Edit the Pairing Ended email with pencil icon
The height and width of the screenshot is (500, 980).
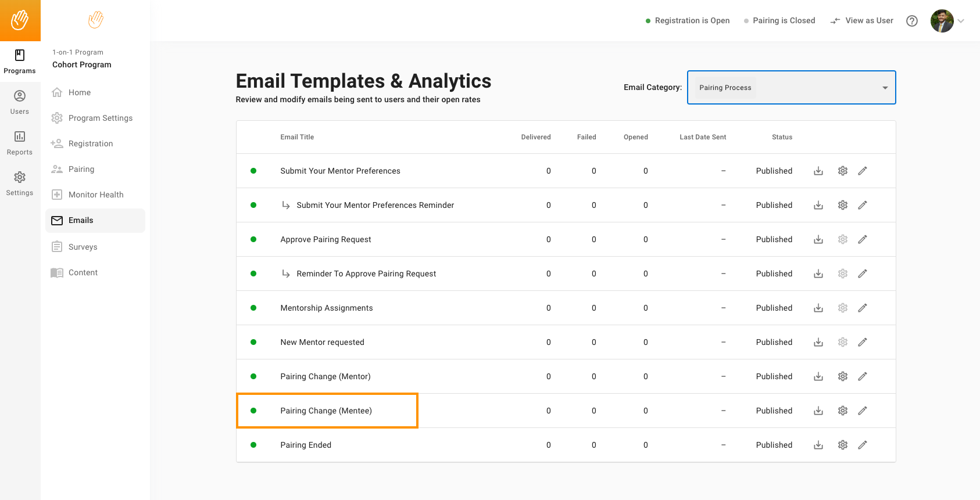coord(862,445)
